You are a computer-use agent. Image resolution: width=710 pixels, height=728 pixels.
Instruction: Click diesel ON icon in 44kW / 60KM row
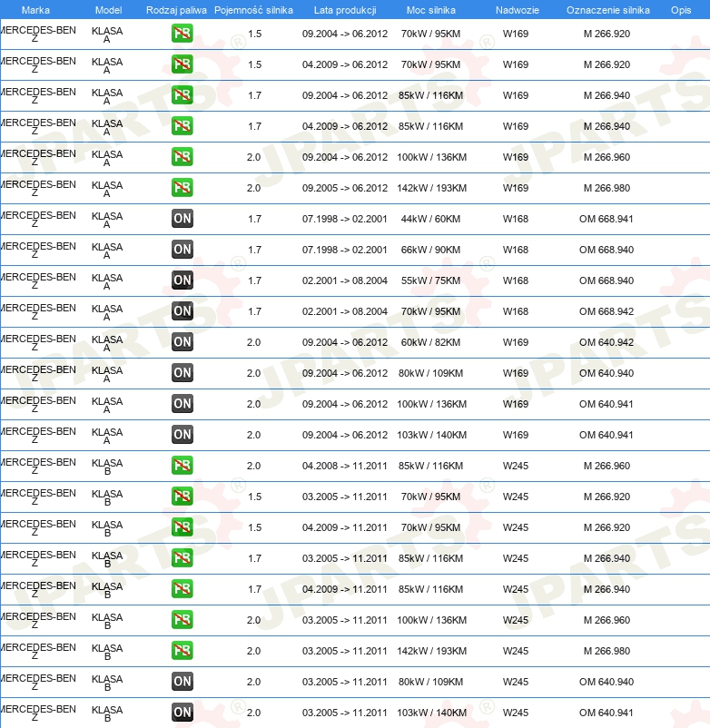pos(182,219)
